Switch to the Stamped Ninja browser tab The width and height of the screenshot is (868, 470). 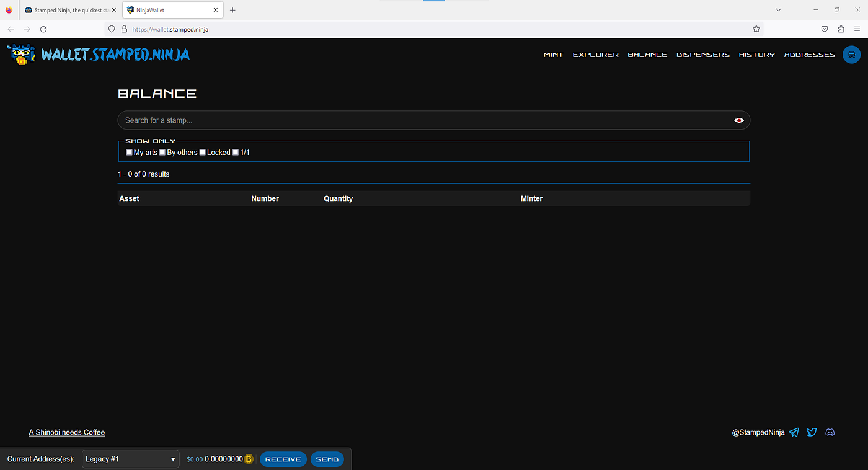tap(69, 10)
